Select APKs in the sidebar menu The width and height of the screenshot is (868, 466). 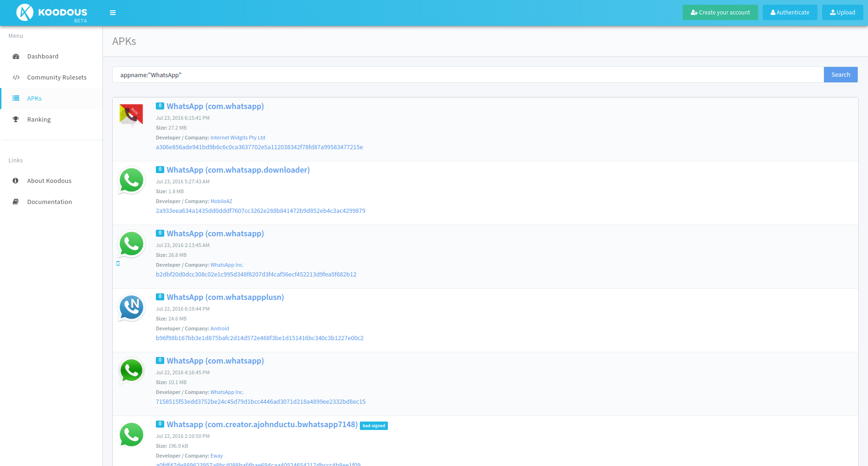coord(51,98)
